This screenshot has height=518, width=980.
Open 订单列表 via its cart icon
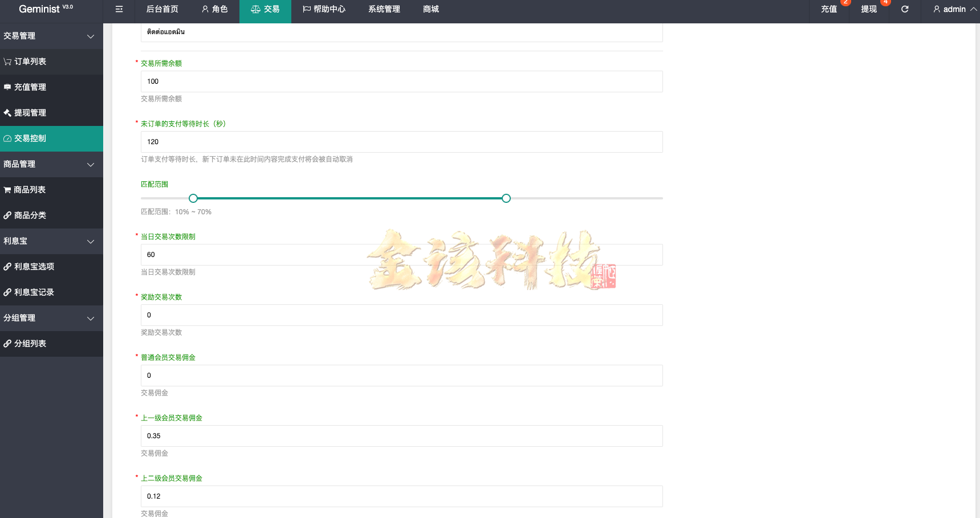pos(7,61)
